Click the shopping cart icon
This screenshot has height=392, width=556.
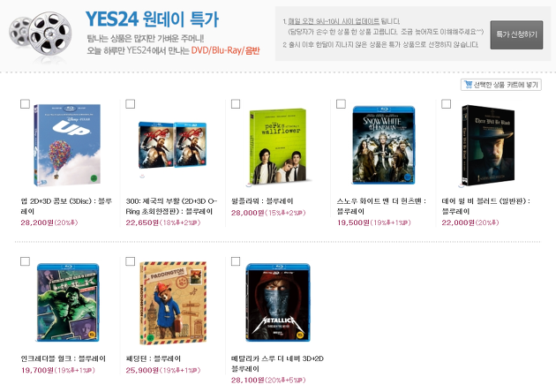click(x=468, y=85)
